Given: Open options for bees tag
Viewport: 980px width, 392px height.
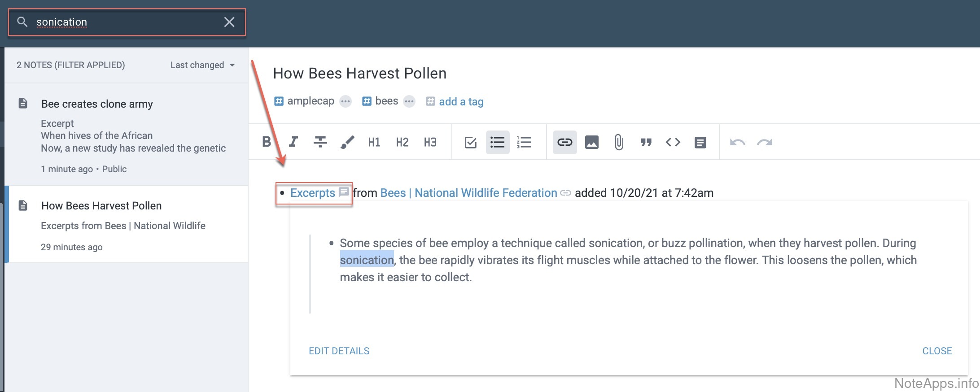Looking at the screenshot, I should 409,101.
